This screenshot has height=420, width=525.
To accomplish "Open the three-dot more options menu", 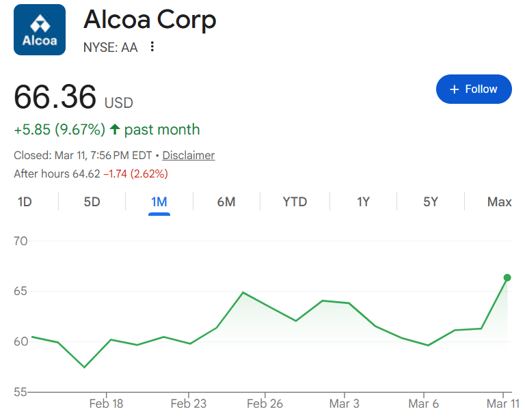I will coord(152,46).
